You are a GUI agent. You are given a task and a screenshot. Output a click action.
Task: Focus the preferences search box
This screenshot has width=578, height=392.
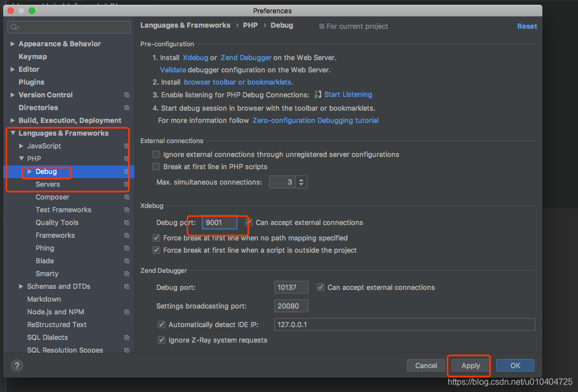(x=69, y=27)
